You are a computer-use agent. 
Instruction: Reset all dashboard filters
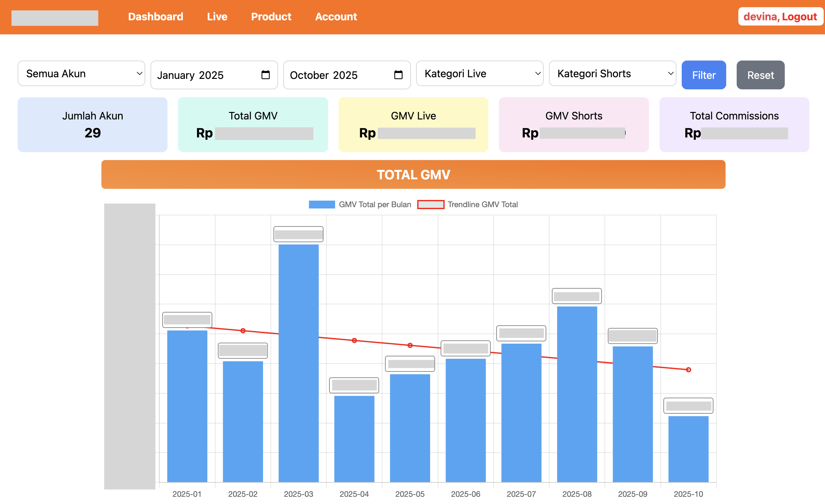760,75
